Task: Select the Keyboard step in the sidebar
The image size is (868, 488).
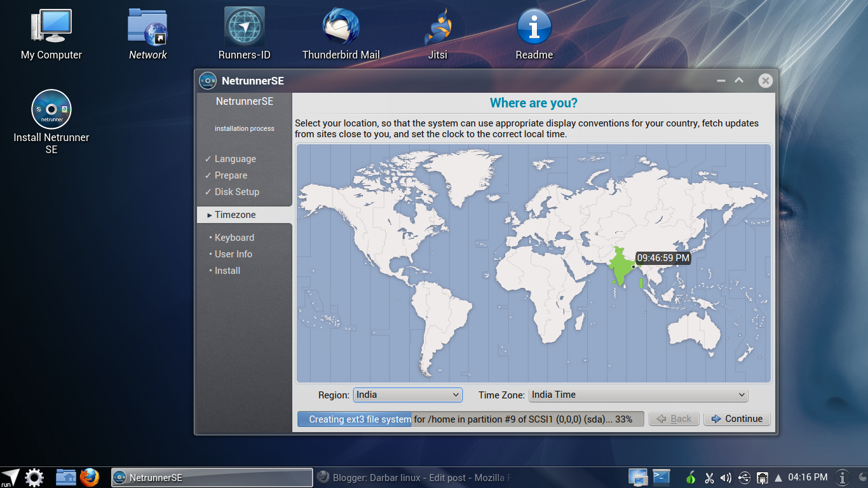Action: coord(234,237)
